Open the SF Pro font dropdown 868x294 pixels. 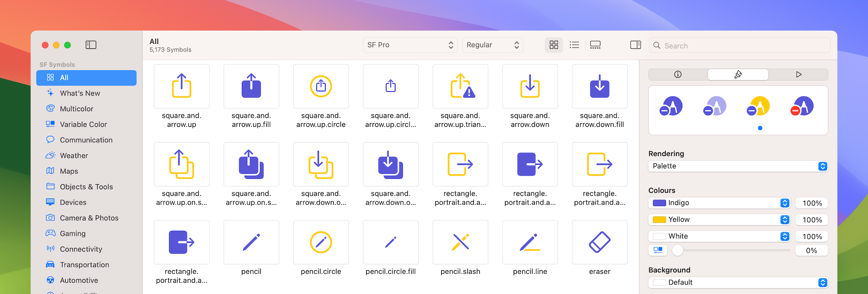[x=410, y=45]
